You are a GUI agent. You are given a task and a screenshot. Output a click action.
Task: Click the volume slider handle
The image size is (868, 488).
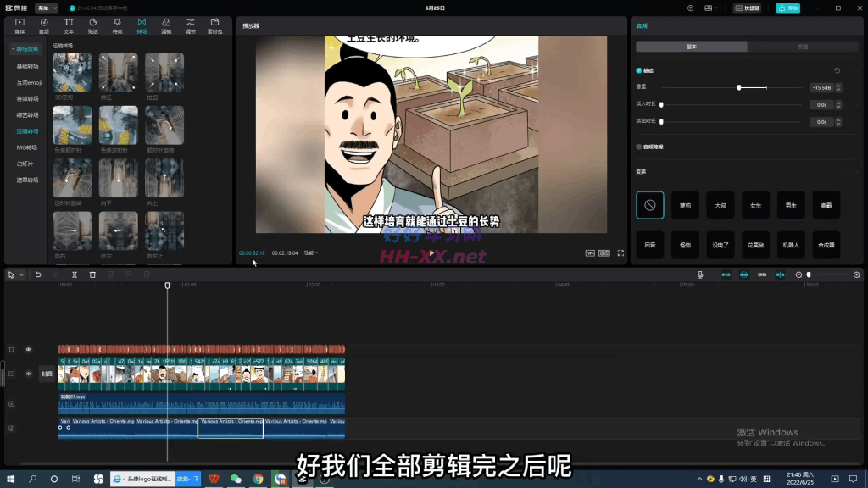[739, 87]
